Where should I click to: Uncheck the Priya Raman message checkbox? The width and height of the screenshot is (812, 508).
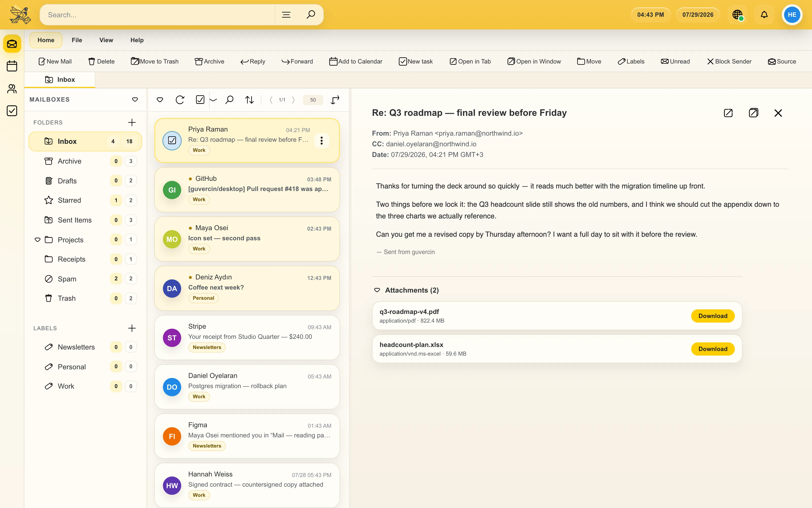point(172,140)
